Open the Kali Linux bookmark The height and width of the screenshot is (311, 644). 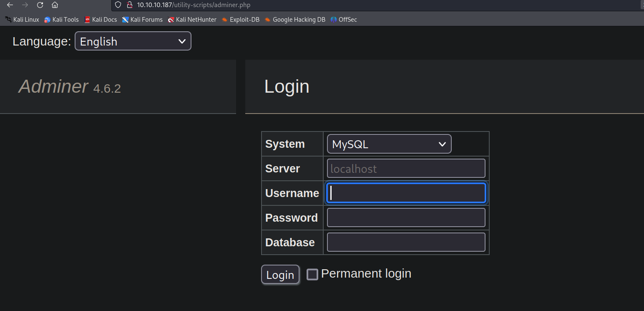pos(22,20)
